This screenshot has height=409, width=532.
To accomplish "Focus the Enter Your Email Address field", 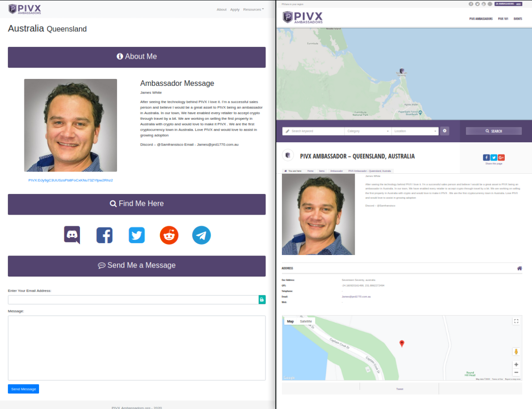I will [x=133, y=300].
